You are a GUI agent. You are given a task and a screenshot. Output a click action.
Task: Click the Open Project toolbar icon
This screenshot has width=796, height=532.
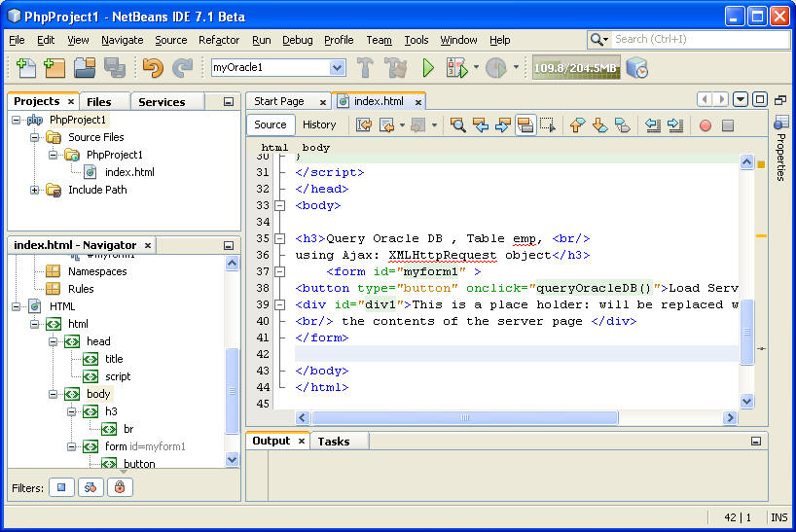(85, 67)
